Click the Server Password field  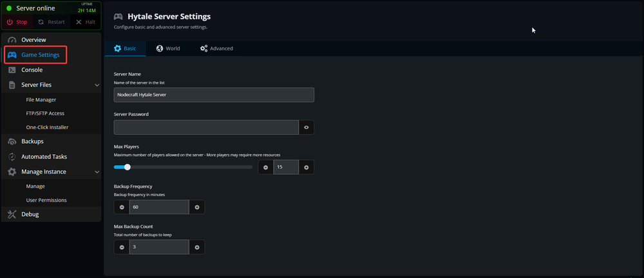206,128
